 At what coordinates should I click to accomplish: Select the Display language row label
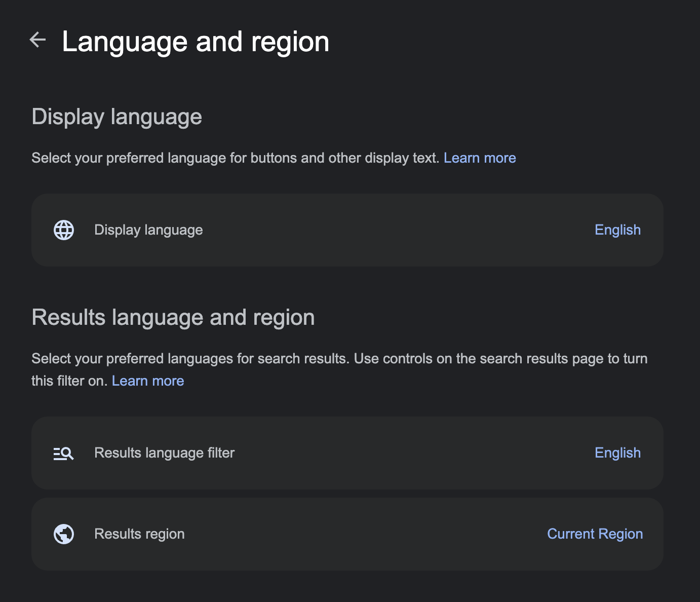(148, 230)
